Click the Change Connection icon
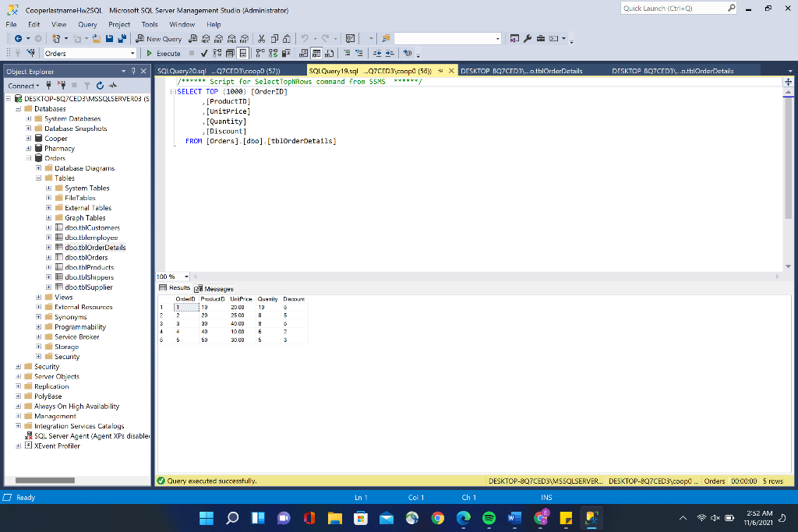 point(31,54)
